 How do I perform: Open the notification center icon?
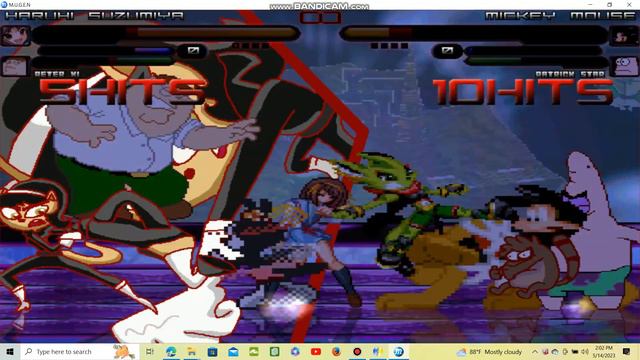626,351
